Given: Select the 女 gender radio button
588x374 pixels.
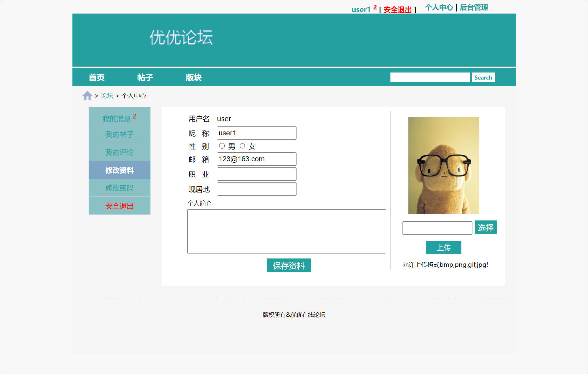Looking at the screenshot, I should coord(242,146).
